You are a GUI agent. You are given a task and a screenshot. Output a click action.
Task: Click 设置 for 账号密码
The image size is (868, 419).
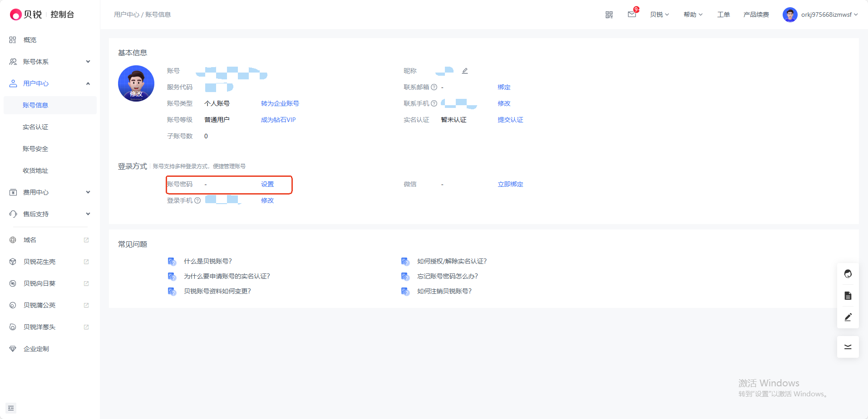[x=267, y=184]
